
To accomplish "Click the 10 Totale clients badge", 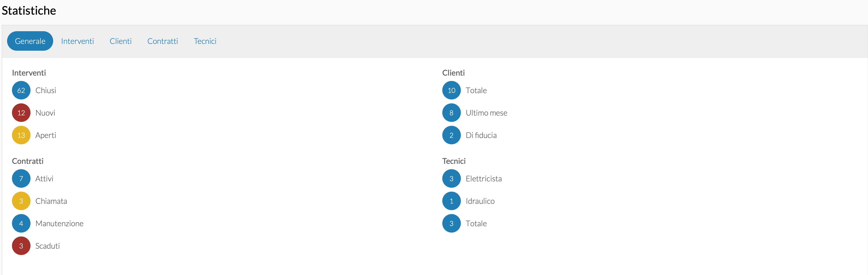I will point(451,90).
